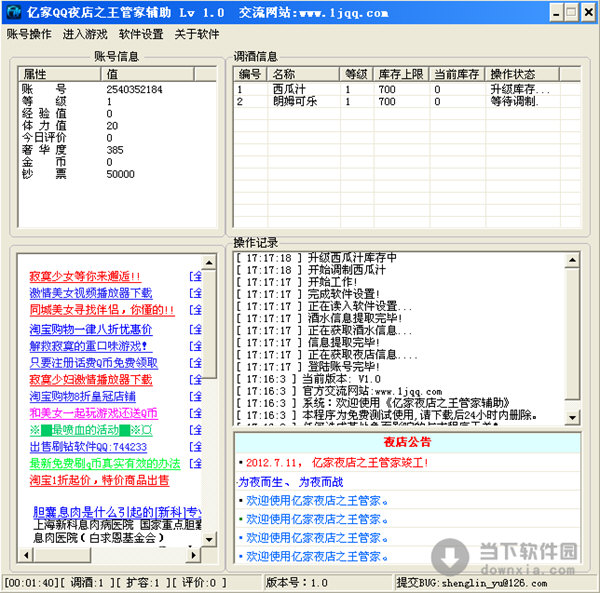Open the 进入游戏 menu

point(85,34)
